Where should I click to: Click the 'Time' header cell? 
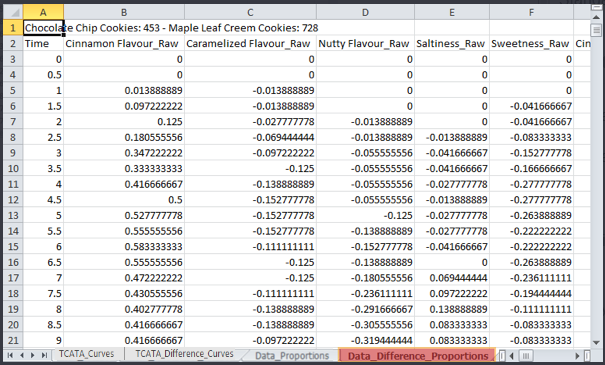click(x=43, y=44)
